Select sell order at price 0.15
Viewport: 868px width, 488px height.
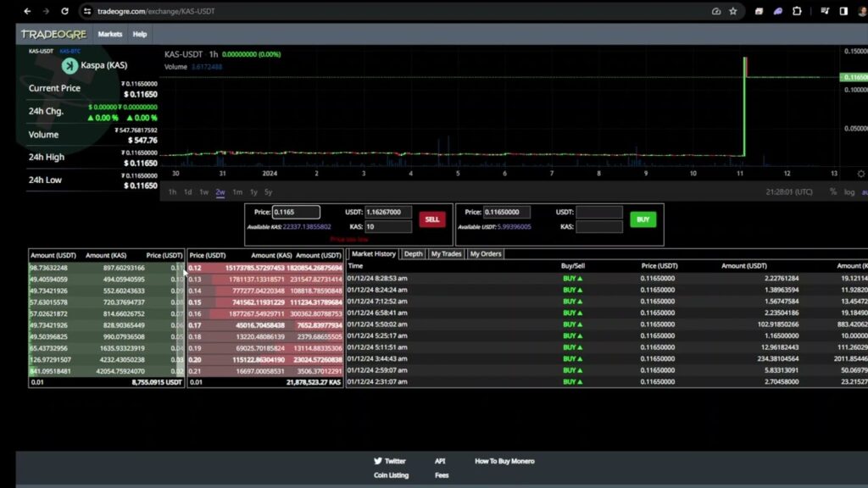pos(265,302)
